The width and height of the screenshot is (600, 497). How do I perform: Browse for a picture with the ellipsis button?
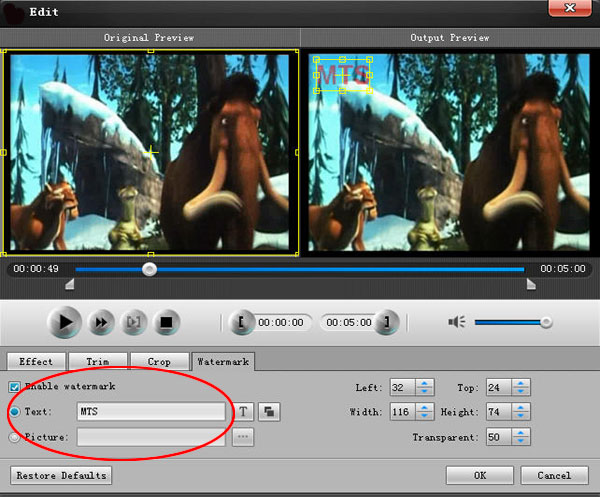(243, 437)
